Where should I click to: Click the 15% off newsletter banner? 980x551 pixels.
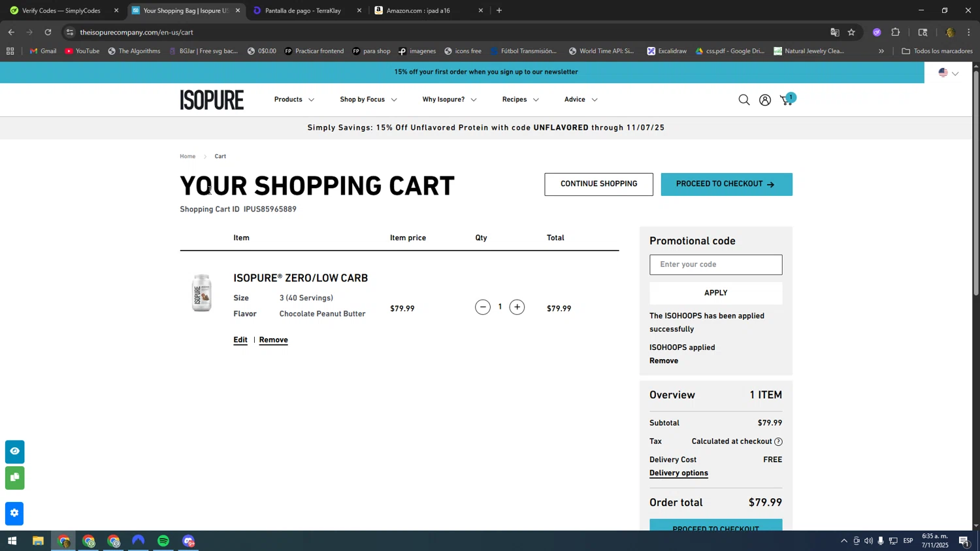(485, 72)
